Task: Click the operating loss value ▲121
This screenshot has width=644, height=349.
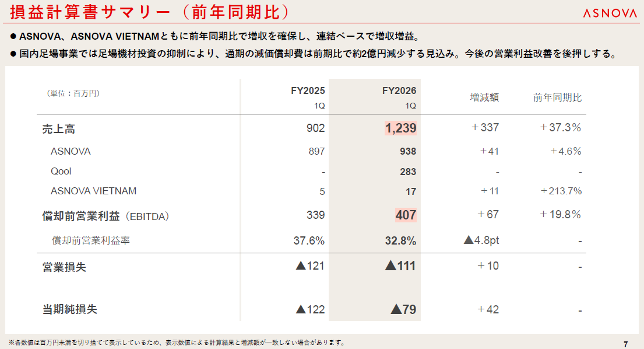Action: [x=310, y=266]
